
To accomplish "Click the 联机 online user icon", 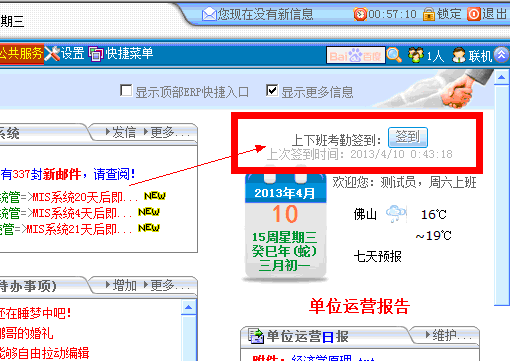I will tap(459, 55).
